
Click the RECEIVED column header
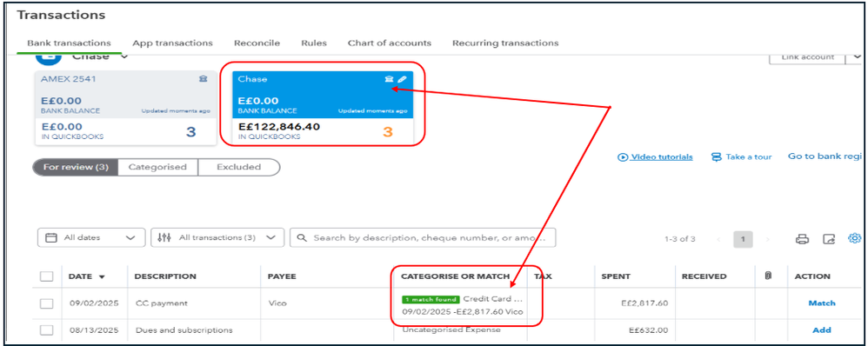[x=704, y=276]
